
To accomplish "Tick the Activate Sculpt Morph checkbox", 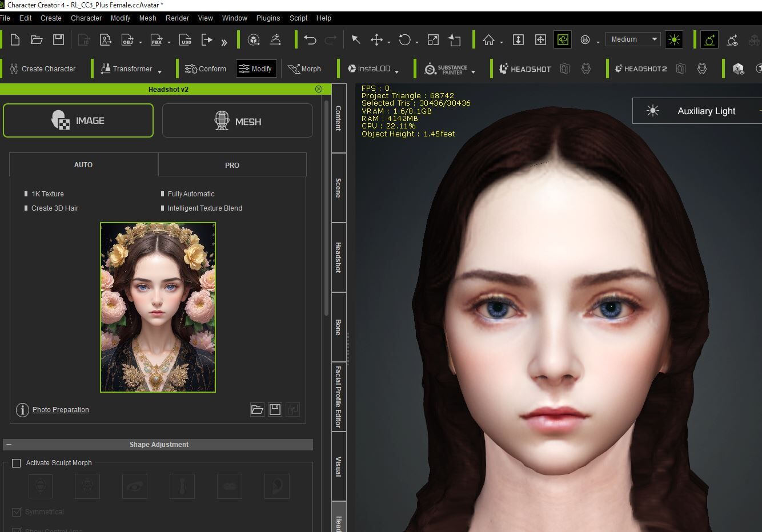I will coord(16,463).
